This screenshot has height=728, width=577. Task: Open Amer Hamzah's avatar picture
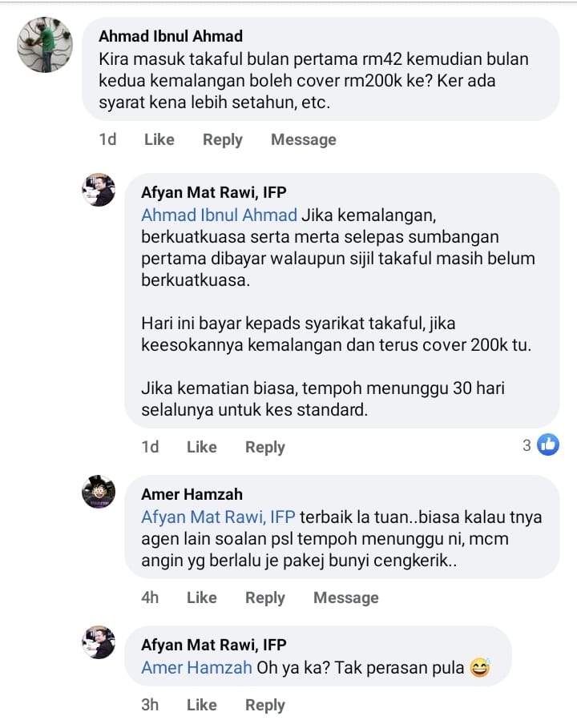click(99, 492)
